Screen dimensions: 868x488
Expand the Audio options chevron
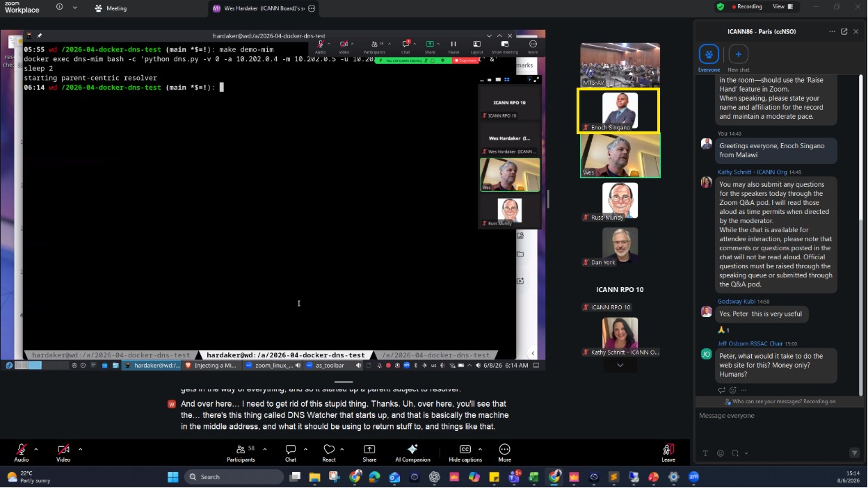coord(36,449)
